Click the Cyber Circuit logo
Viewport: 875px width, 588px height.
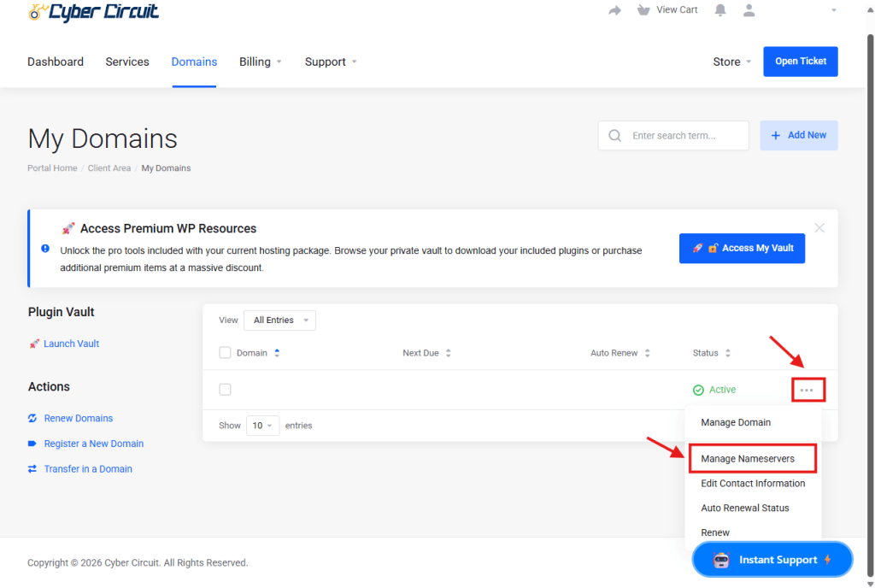point(93,11)
